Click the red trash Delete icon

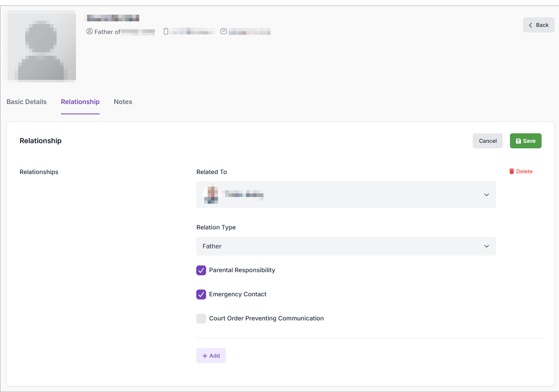512,171
